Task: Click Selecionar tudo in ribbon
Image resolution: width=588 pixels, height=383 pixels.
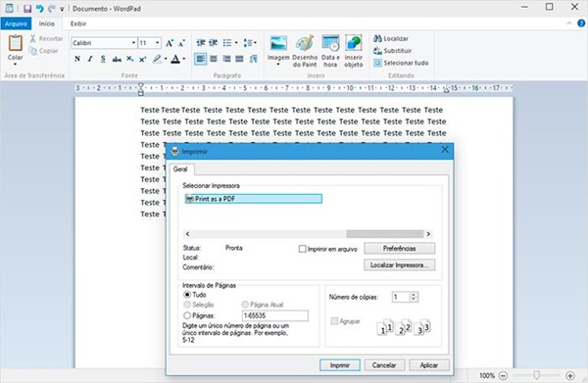Action: [401, 63]
